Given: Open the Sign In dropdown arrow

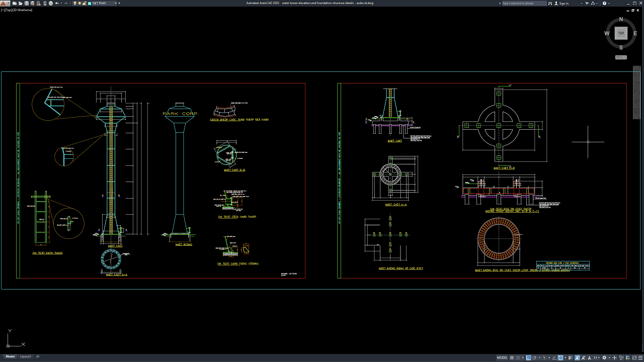Looking at the screenshot, I should click(x=582, y=3).
